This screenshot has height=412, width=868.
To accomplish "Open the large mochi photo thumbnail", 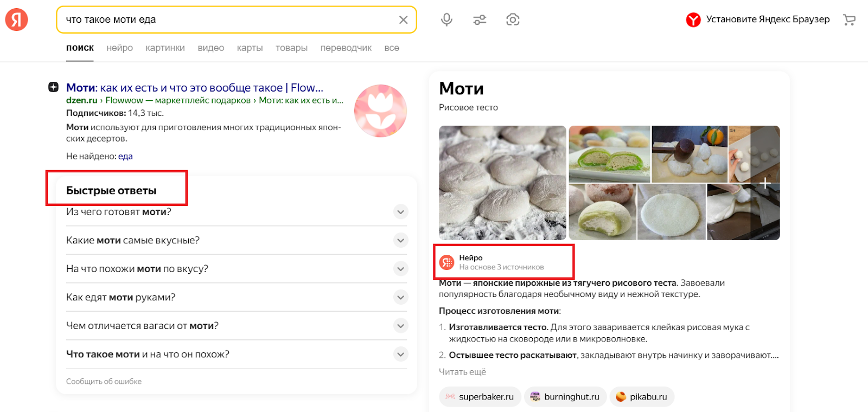I will coord(502,183).
